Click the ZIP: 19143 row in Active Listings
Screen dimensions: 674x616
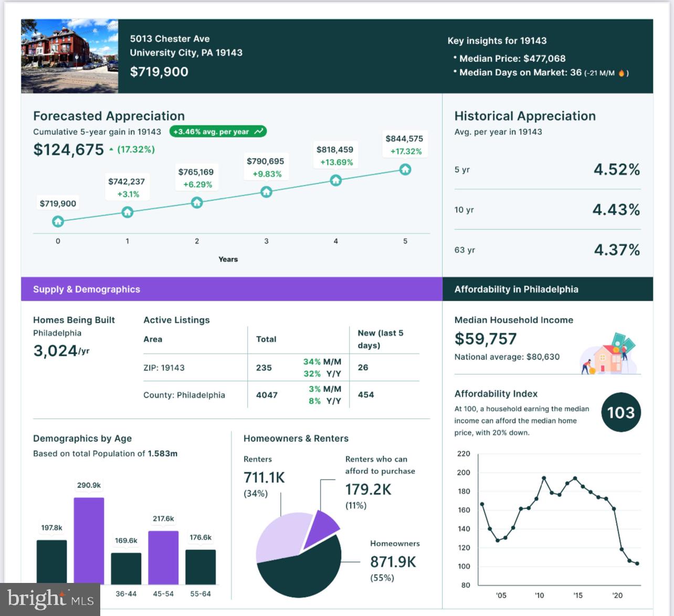point(164,368)
